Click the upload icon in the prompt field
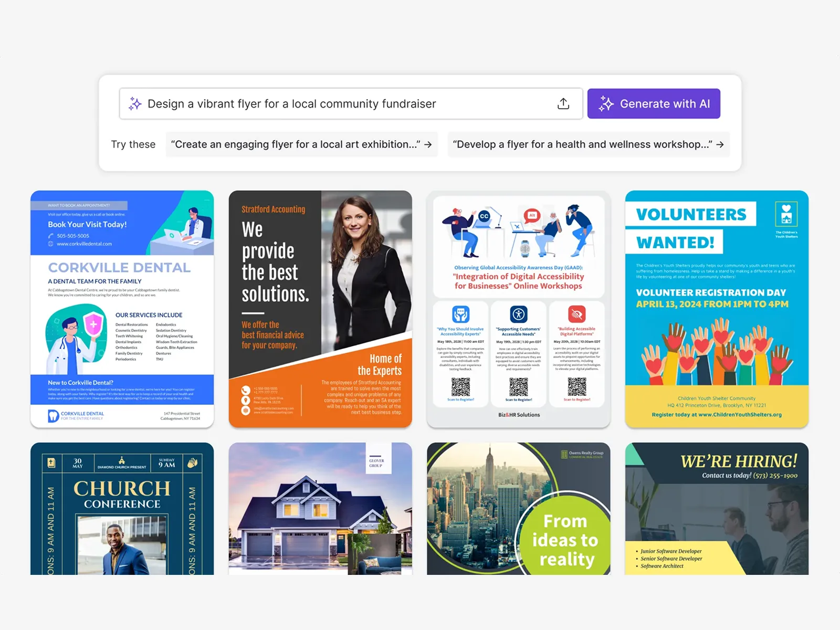The height and width of the screenshot is (630, 840). click(563, 104)
